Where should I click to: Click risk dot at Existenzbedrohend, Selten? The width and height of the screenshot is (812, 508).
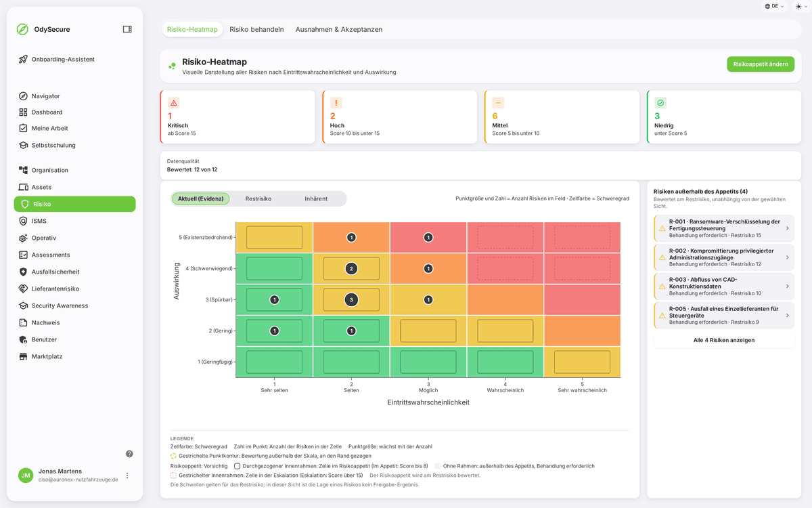[x=351, y=237]
